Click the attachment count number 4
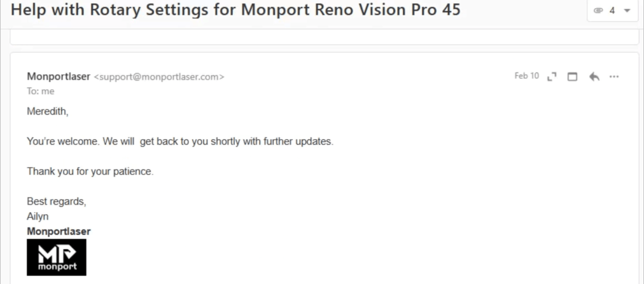Viewport: 644px width, 284px height. [x=612, y=11]
